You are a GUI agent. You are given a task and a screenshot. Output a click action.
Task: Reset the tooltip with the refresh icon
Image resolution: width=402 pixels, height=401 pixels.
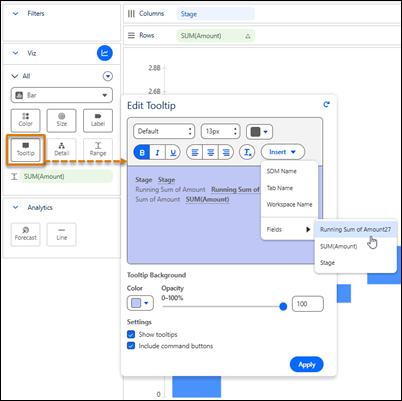click(326, 104)
